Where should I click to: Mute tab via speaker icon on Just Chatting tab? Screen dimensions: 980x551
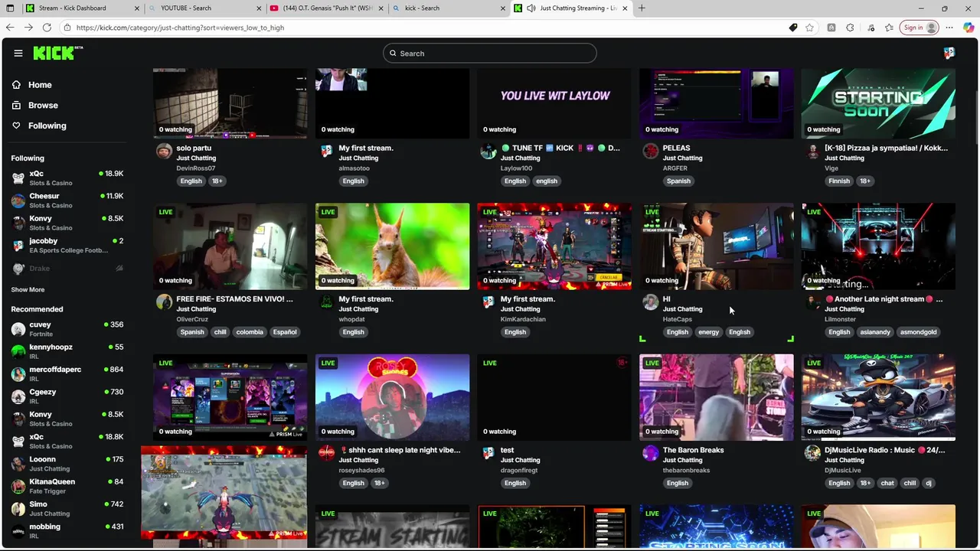click(x=531, y=8)
